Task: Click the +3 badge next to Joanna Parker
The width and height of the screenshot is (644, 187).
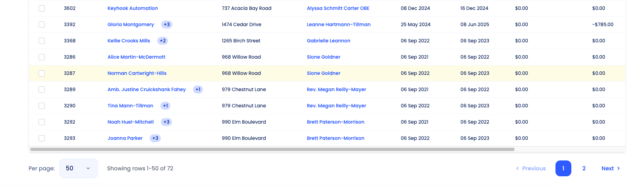Action: tap(155, 138)
